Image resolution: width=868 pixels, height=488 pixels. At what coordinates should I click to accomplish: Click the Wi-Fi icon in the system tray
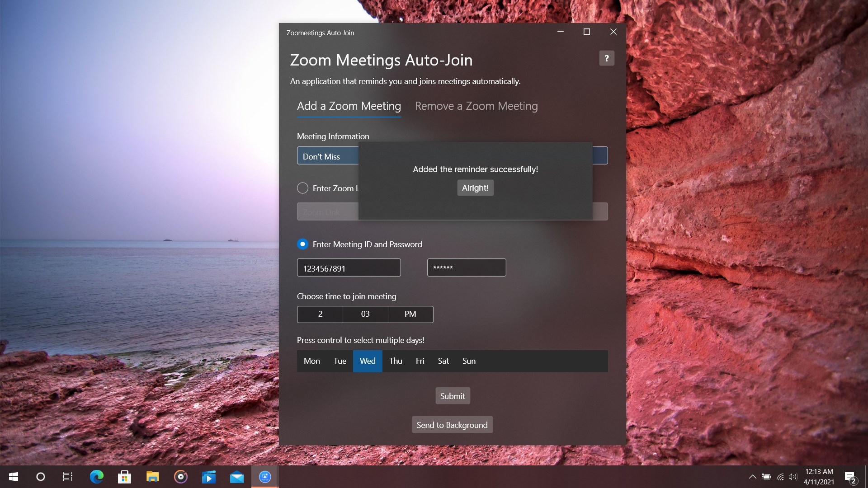tap(780, 476)
